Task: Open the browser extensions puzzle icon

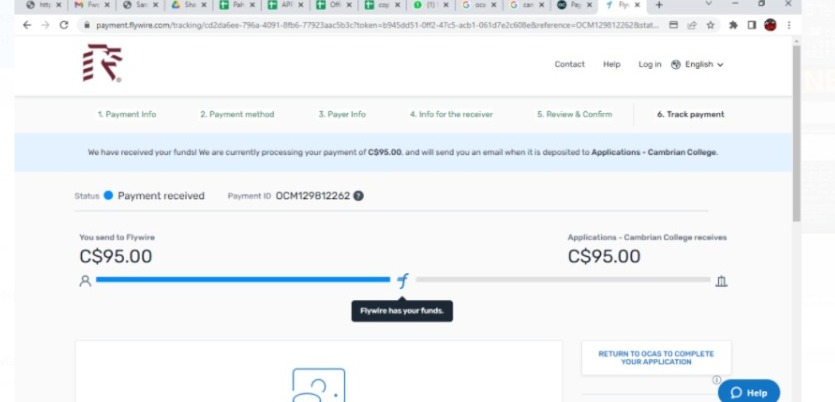Action: coord(733,25)
